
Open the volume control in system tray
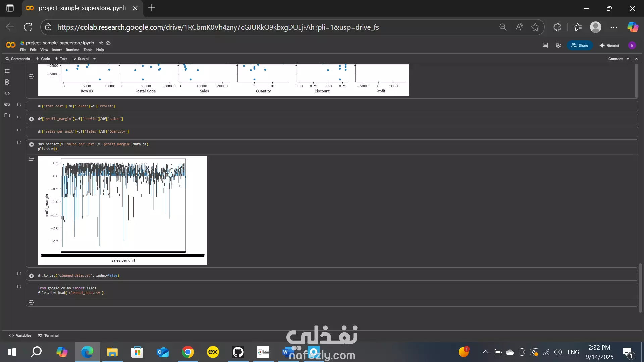558,352
